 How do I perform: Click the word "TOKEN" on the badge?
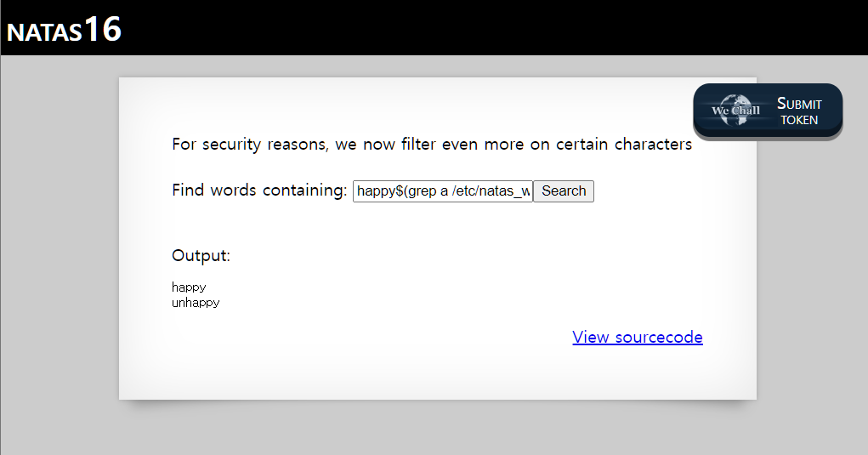pyautogui.click(x=799, y=120)
